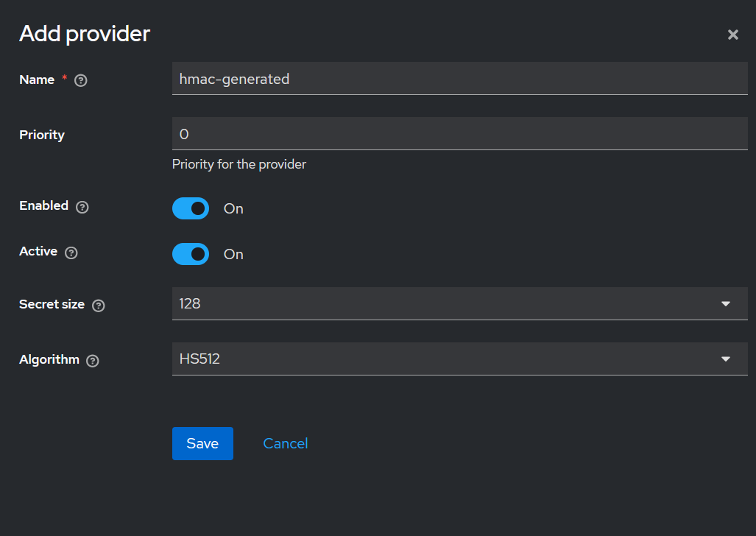
Task: Click the On label next to Active
Action: click(233, 255)
